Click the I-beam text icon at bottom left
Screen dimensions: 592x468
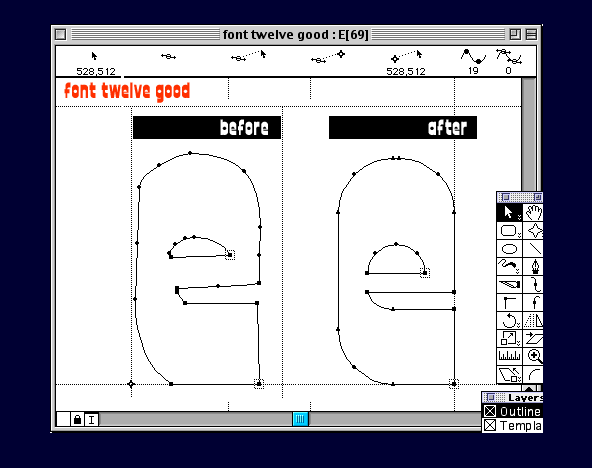pyautogui.click(x=91, y=419)
